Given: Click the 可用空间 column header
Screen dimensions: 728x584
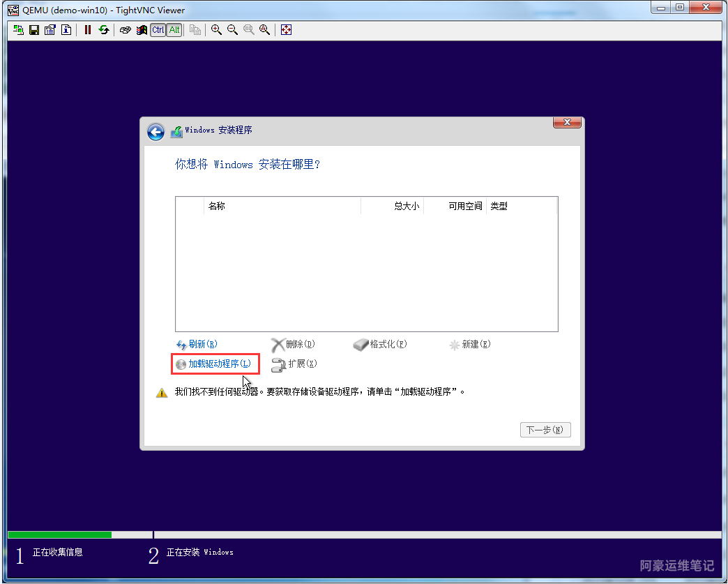Looking at the screenshot, I should pos(455,206).
